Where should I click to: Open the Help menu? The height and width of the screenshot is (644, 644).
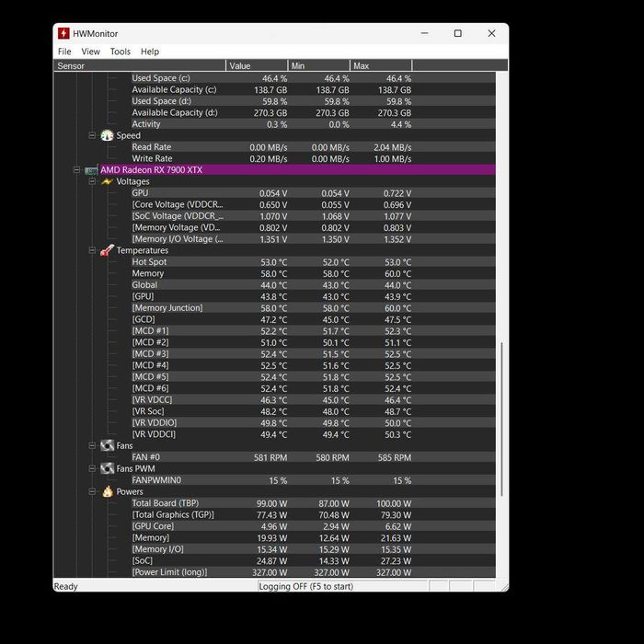[x=149, y=52]
